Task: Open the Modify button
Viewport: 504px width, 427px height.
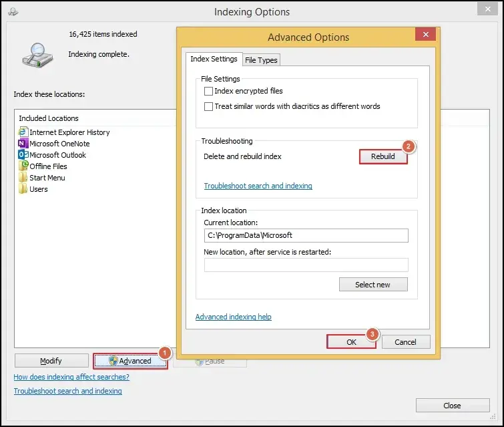Action: 51,361
